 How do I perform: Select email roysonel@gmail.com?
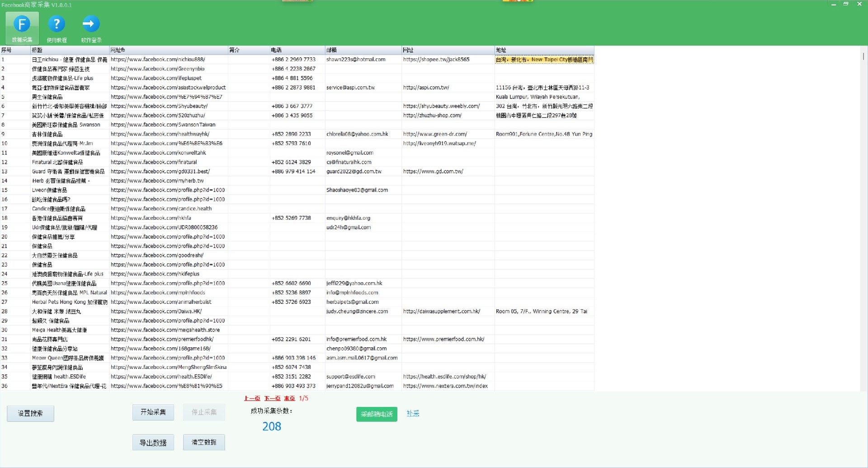tap(363, 153)
